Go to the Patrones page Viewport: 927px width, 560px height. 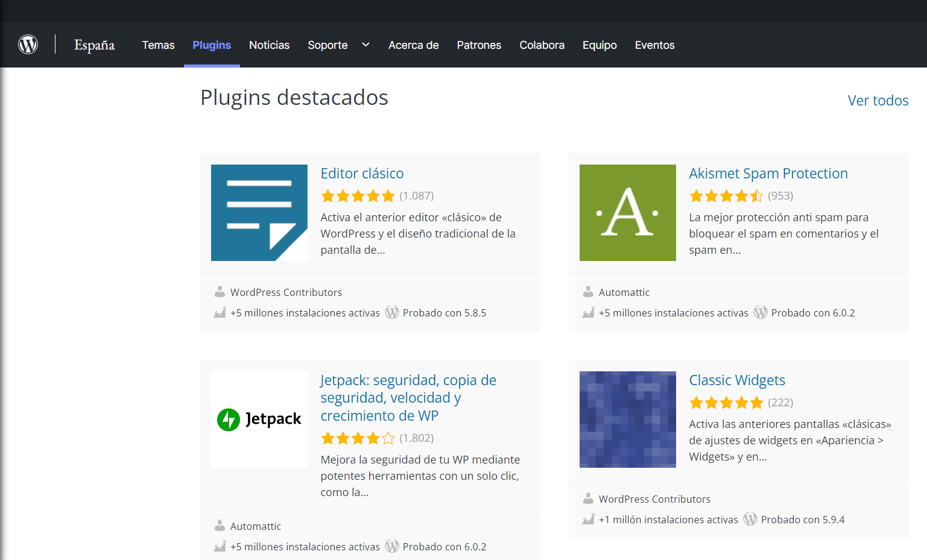point(479,45)
